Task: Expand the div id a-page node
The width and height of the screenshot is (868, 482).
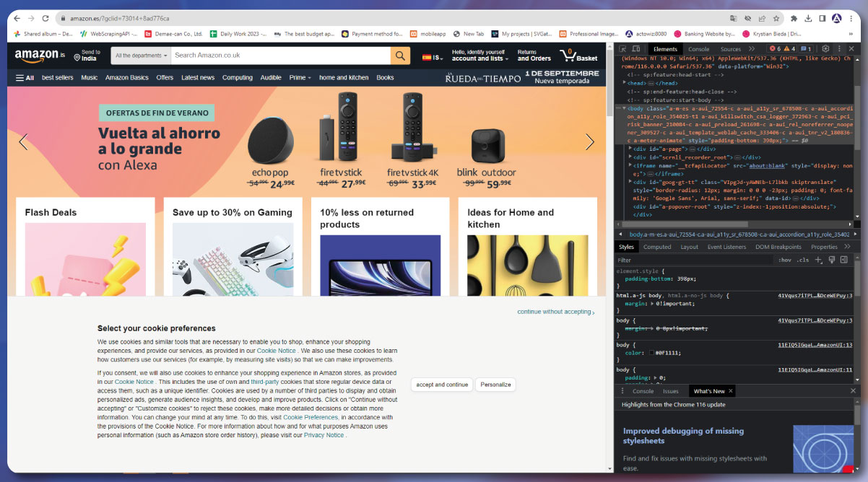Action: [x=630, y=148]
